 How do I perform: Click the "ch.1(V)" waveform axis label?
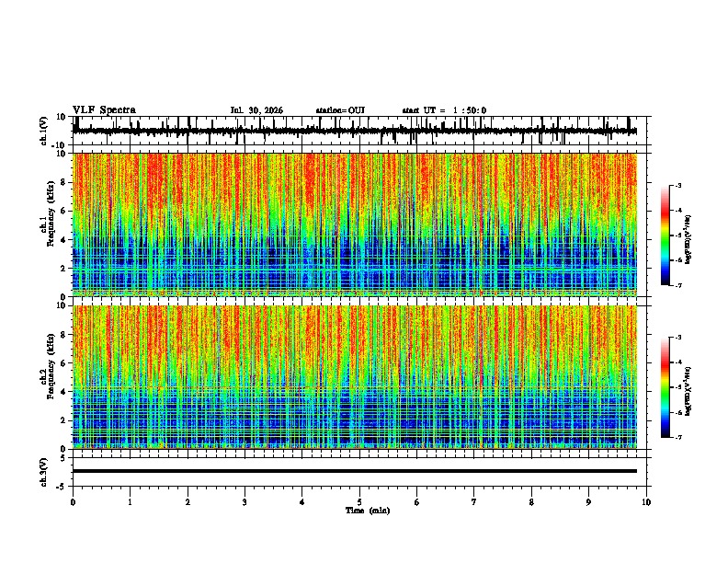(x=44, y=131)
